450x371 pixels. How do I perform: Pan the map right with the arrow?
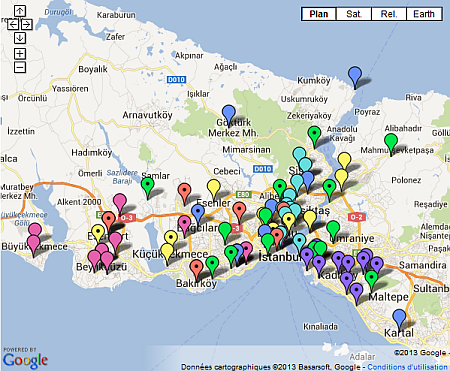(27, 24)
